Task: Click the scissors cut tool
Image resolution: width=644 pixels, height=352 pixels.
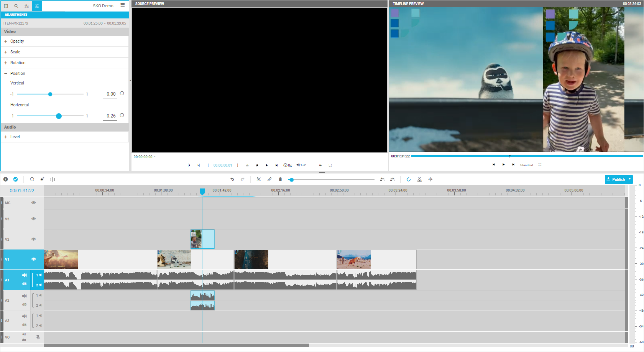Action: (x=259, y=179)
